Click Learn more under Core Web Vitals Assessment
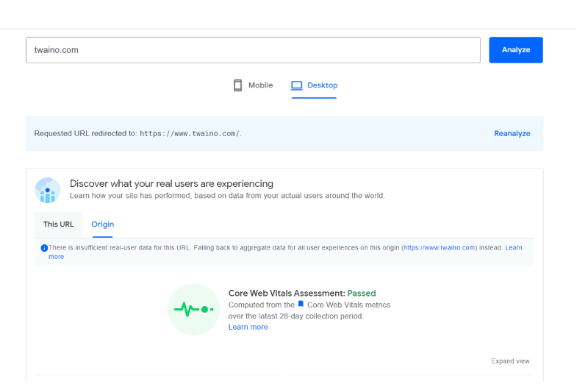 pos(248,327)
